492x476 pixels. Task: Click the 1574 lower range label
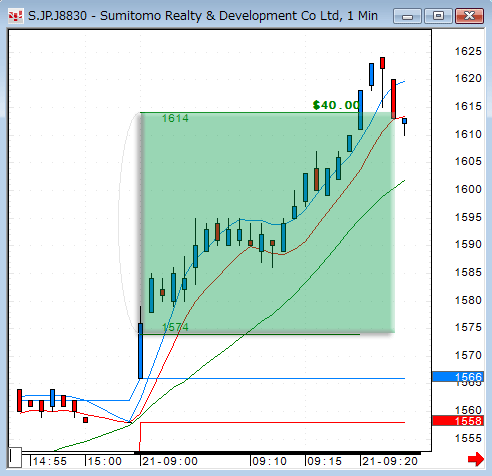click(x=175, y=327)
